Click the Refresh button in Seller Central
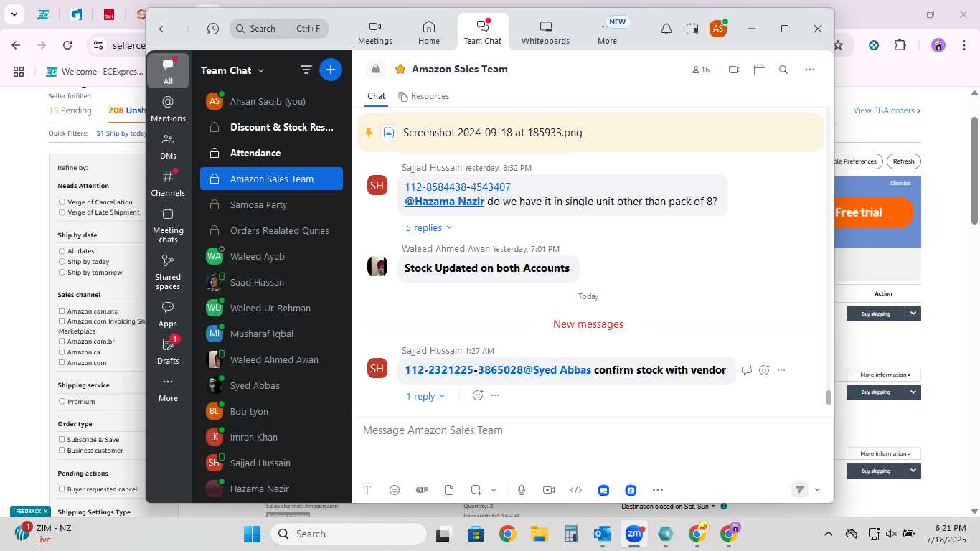 [903, 161]
